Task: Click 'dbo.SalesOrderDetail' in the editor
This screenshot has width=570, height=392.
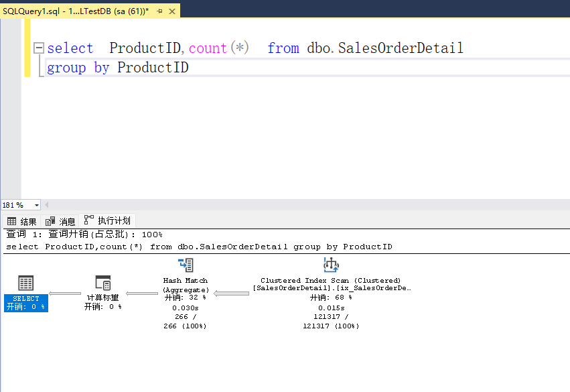Action: [x=385, y=48]
